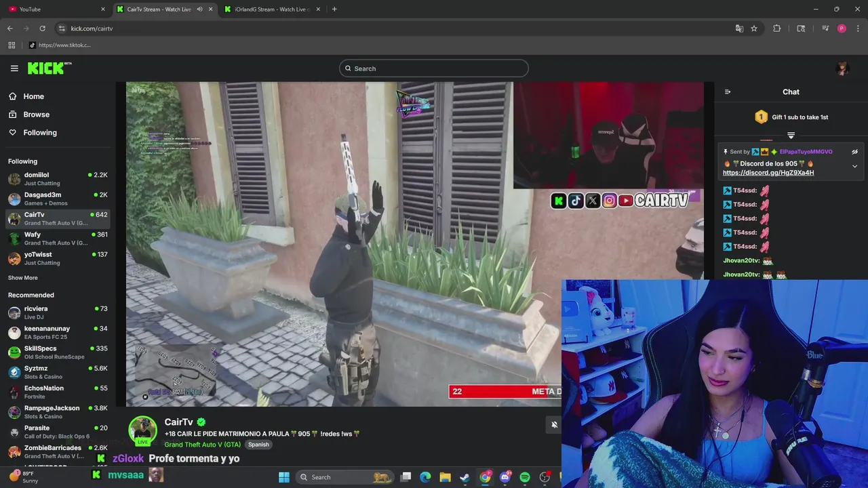The image size is (868, 488).
Task: Click the CairTv streamer avatar below the video
Action: click(142, 431)
